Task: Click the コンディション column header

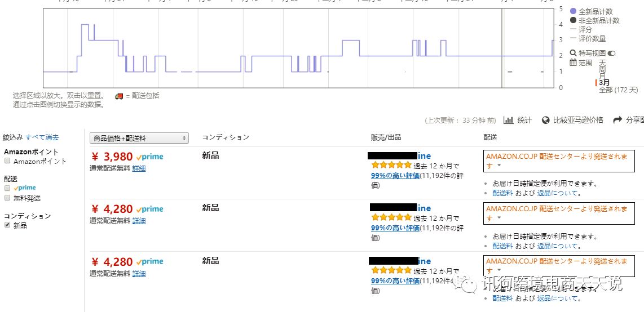Action: tap(226, 137)
